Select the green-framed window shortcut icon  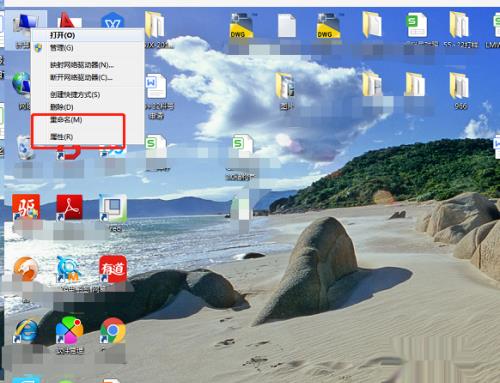pyautogui.click(x=113, y=209)
